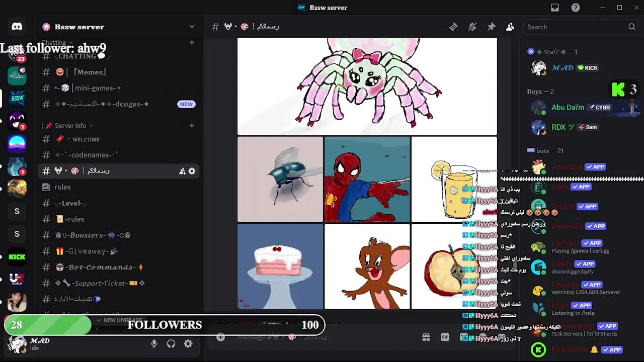Open the GIF picker in message box
The height and width of the screenshot is (362, 644).
(x=445, y=337)
